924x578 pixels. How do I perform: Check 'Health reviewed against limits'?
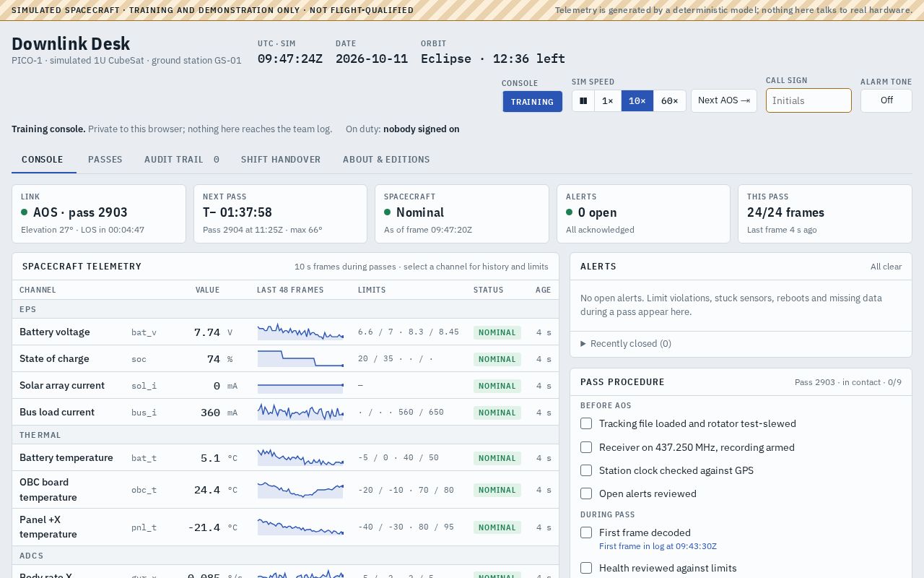click(x=586, y=568)
